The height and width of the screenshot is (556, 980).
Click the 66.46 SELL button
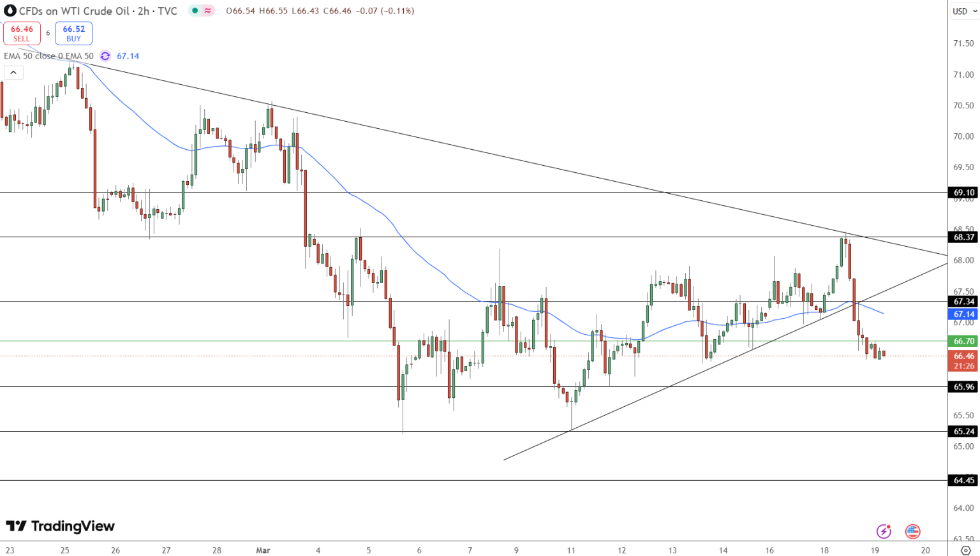click(x=22, y=33)
